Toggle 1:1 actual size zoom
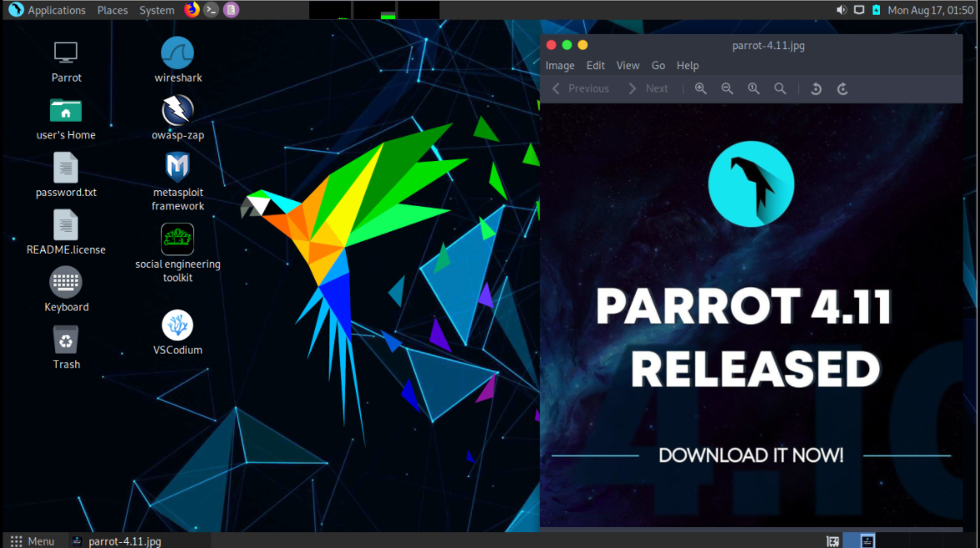This screenshot has height=548, width=980. pyautogui.click(x=753, y=88)
